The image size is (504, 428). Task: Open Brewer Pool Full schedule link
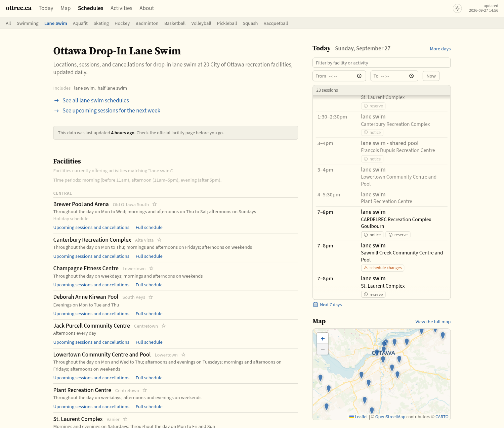point(149,227)
